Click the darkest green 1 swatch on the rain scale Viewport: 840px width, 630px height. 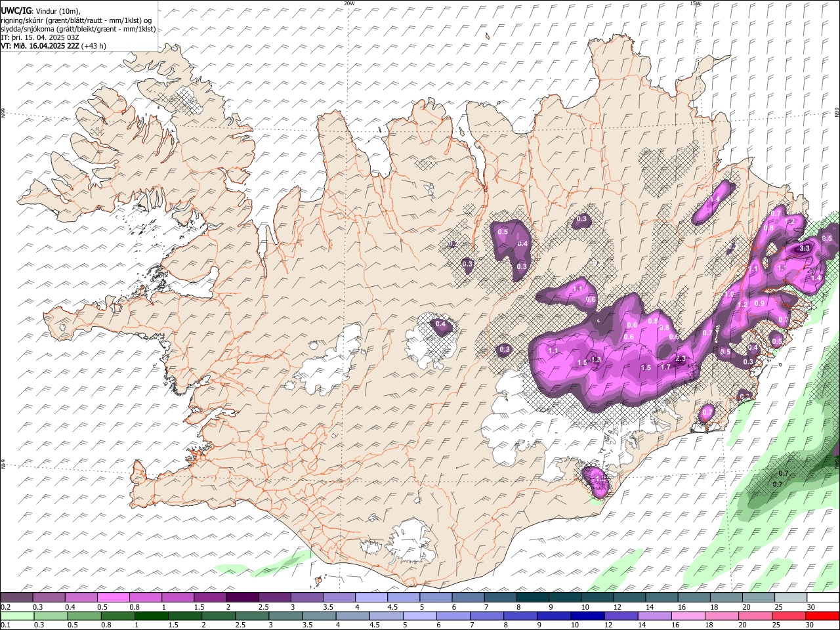point(152,616)
